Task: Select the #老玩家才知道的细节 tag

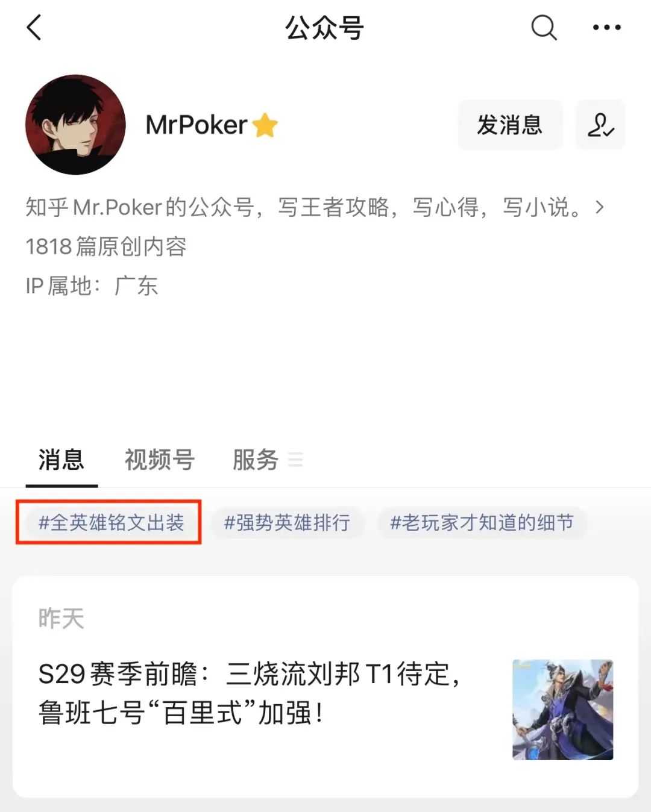Action: point(482,522)
